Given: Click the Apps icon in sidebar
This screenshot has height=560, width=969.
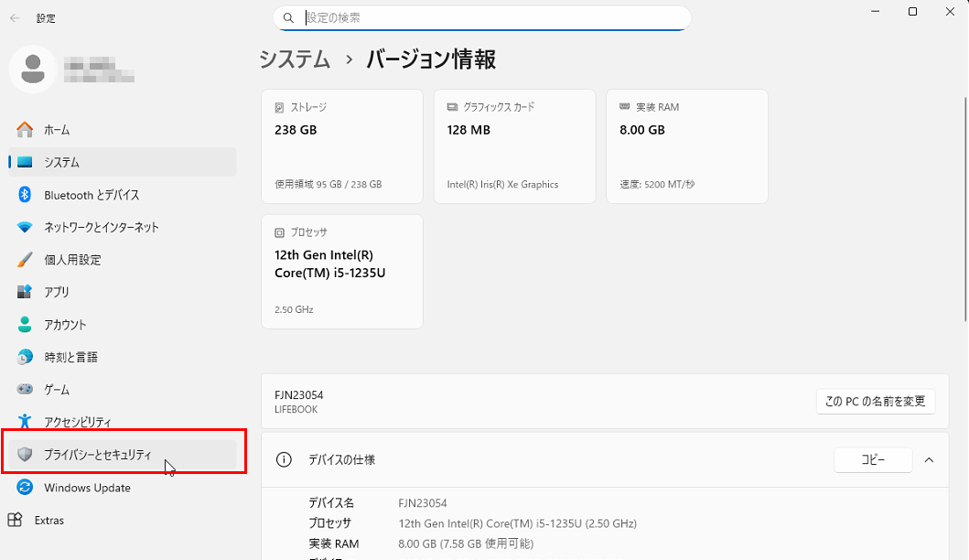Looking at the screenshot, I should [x=25, y=292].
